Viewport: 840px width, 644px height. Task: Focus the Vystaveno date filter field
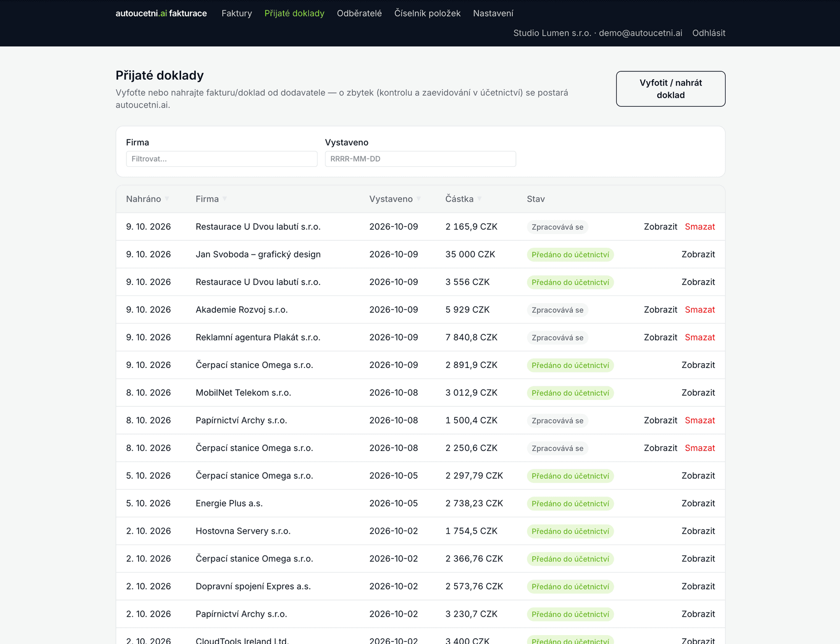(x=421, y=159)
